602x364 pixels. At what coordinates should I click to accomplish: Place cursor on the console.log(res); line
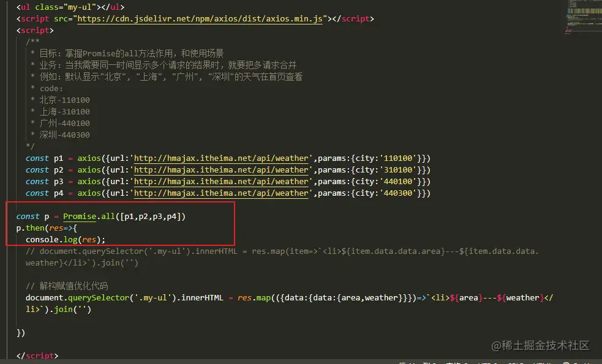66,240
